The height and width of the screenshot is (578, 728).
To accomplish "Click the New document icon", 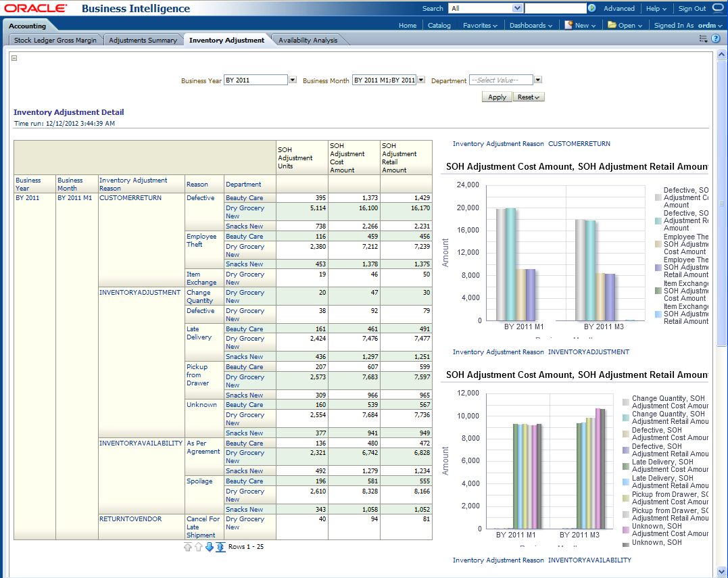I will point(568,25).
